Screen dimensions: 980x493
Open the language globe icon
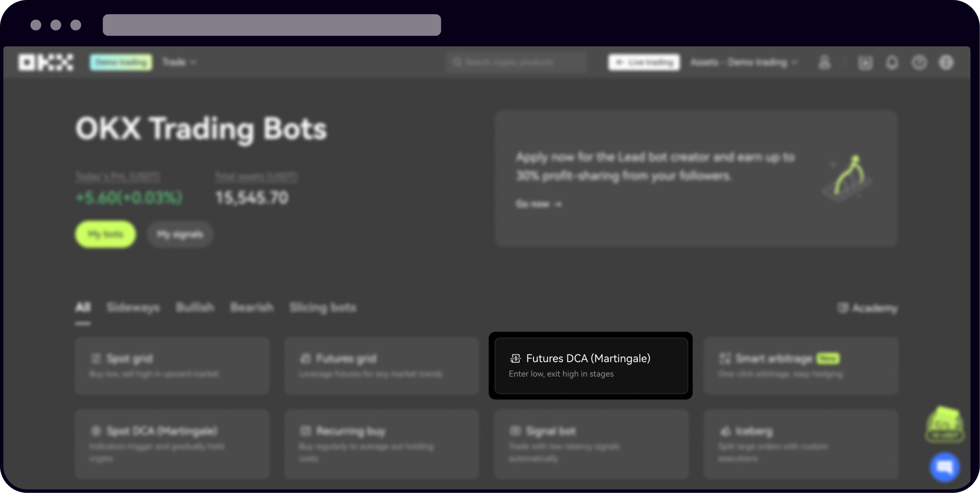coord(946,63)
